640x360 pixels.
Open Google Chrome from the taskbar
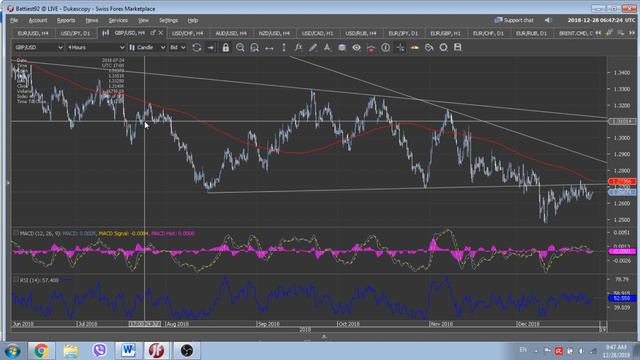pyautogui.click(x=41, y=351)
